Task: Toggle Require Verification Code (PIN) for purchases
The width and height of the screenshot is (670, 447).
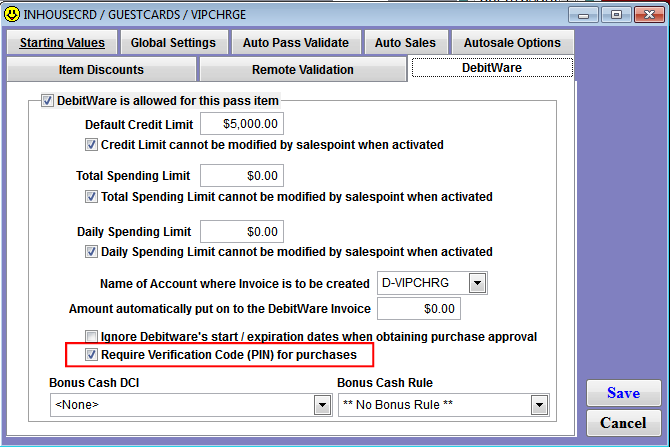Action: pos(91,355)
